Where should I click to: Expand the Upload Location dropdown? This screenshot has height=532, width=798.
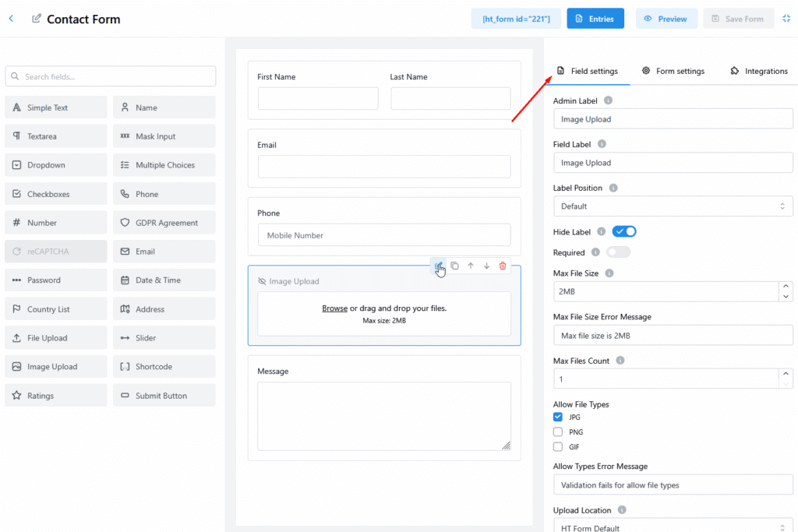pos(673,527)
